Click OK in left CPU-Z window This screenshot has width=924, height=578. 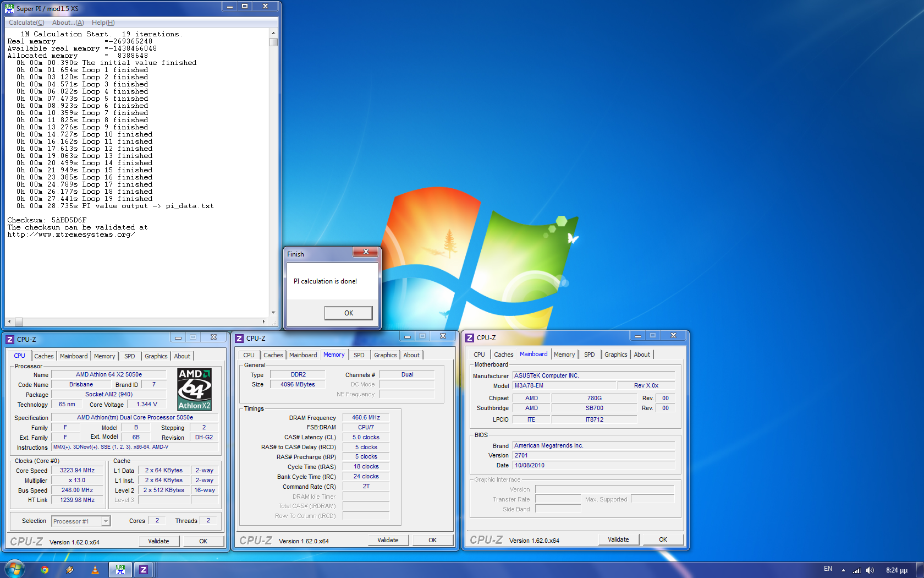pyautogui.click(x=204, y=541)
